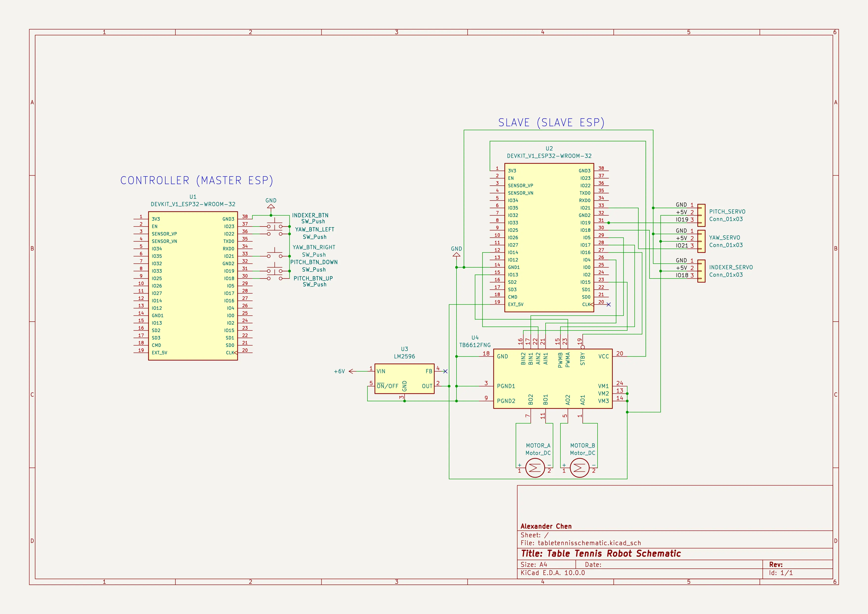868x614 pixels.
Task: Click the PITCH_SERVO label
Action: (727, 212)
